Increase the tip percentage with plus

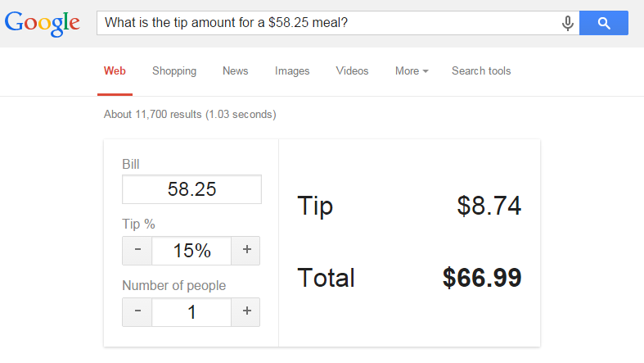coord(245,251)
